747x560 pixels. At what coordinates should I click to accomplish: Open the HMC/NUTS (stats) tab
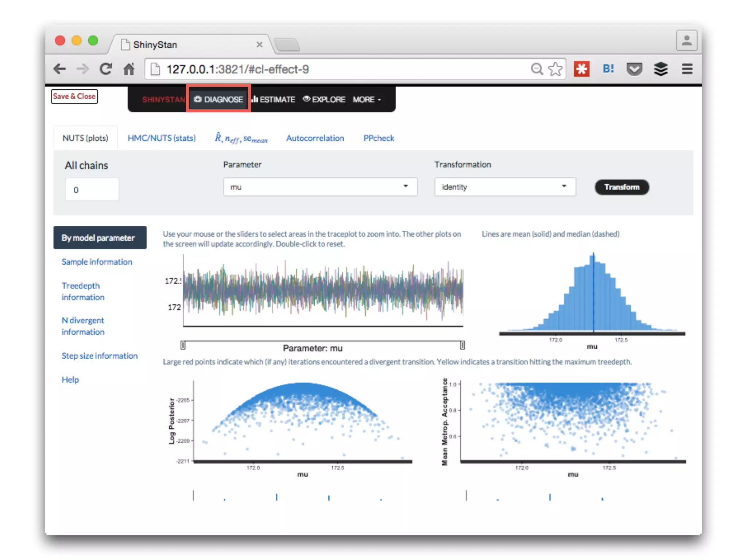point(162,138)
